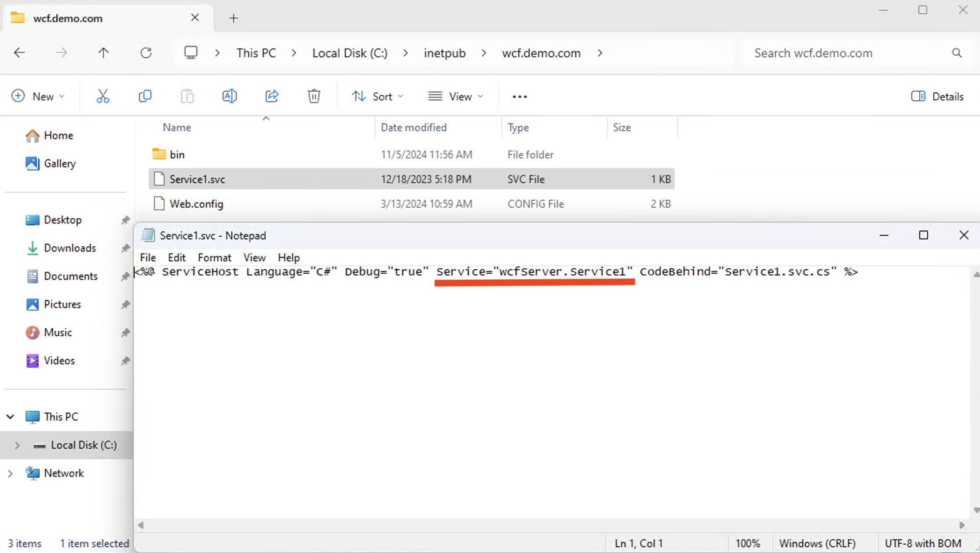Screen dimensions: 980x553
Task: Click the Cut icon in Explorer toolbar
Action: [103, 96]
